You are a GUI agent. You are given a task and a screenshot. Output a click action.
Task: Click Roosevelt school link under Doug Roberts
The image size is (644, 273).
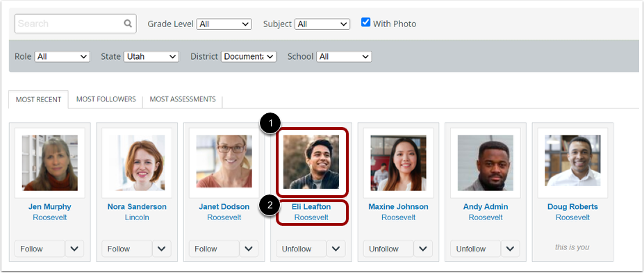click(x=572, y=217)
